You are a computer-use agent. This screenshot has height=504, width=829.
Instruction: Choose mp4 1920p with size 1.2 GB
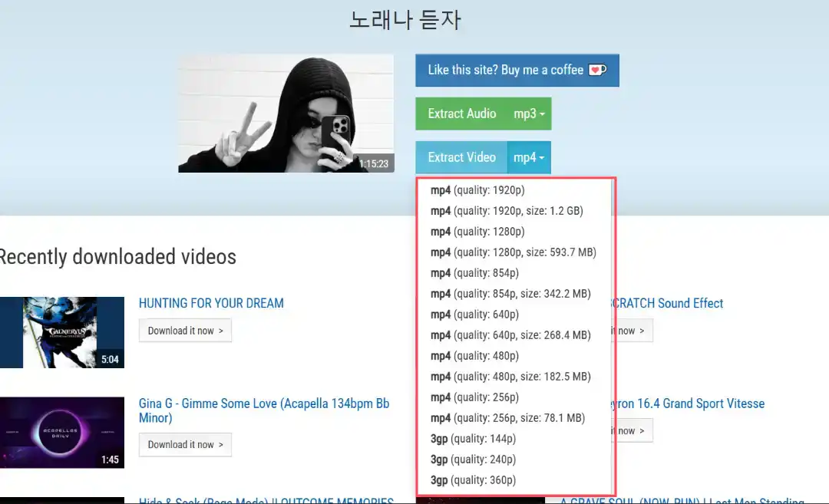pyautogui.click(x=507, y=211)
